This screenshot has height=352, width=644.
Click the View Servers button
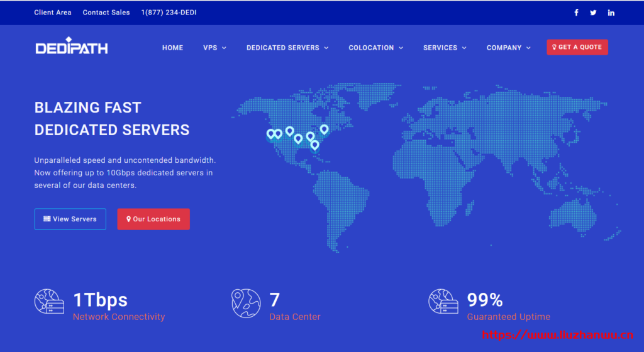[x=70, y=219]
